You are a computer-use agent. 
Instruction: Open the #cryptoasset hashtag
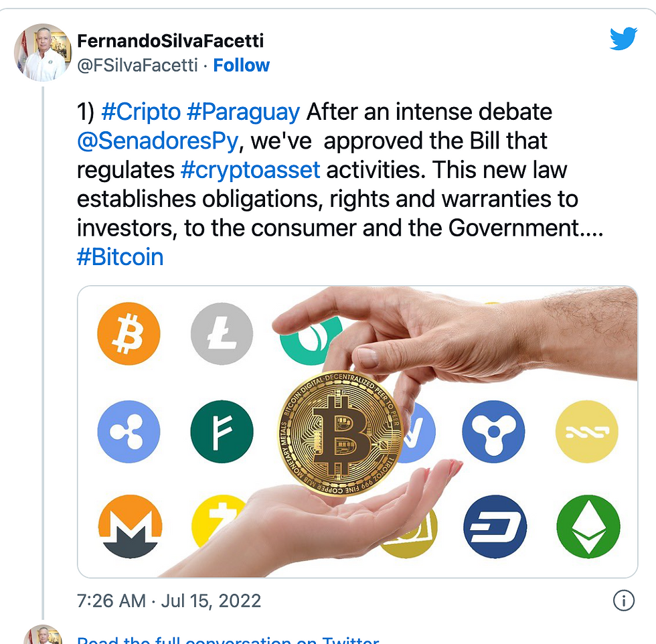pos(250,170)
